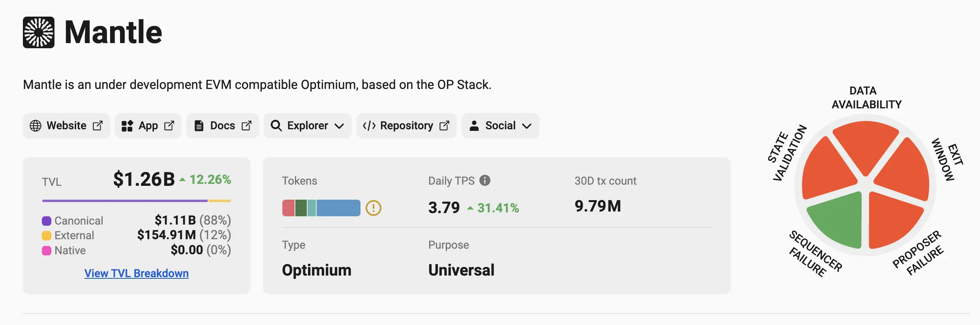Screen dimensions: 980x325
Task: Select the Canonical purple legend swatch
Action: pyautogui.click(x=47, y=221)
